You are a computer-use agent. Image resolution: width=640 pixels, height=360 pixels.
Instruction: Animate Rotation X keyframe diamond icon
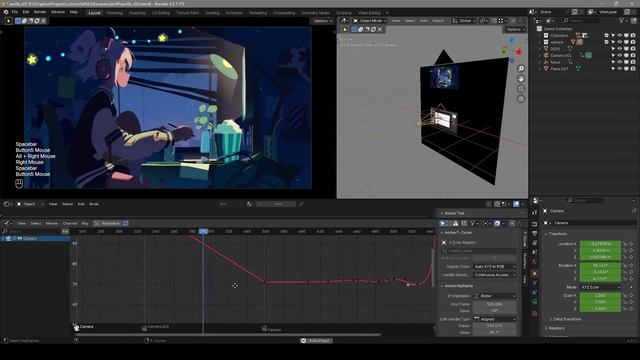(631, 265)
